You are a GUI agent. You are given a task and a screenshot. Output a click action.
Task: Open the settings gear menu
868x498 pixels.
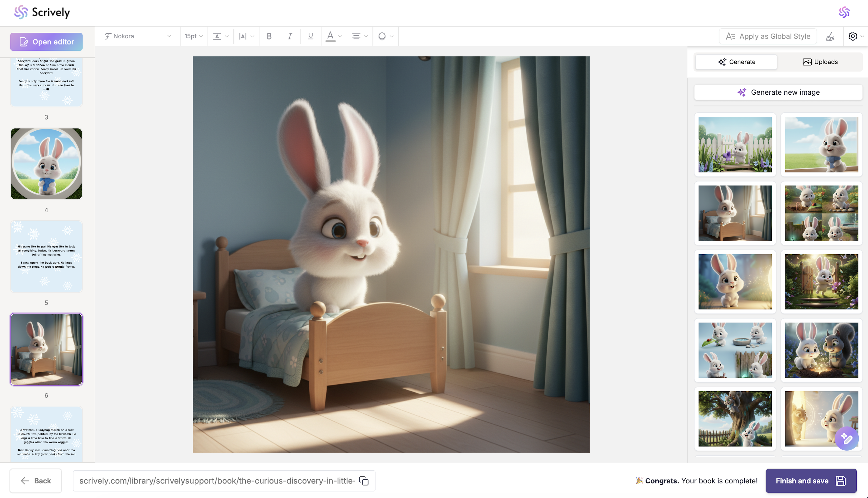tap(855, 36)
